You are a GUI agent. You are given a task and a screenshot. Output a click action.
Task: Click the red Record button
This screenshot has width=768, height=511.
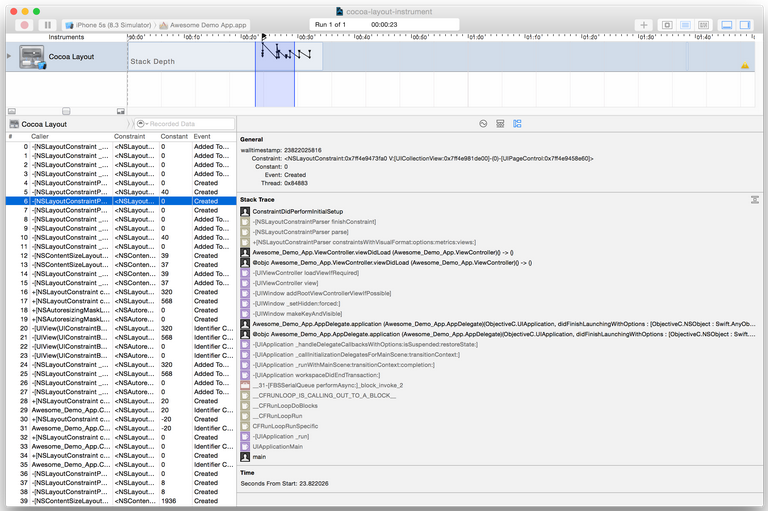coord(24,24)
